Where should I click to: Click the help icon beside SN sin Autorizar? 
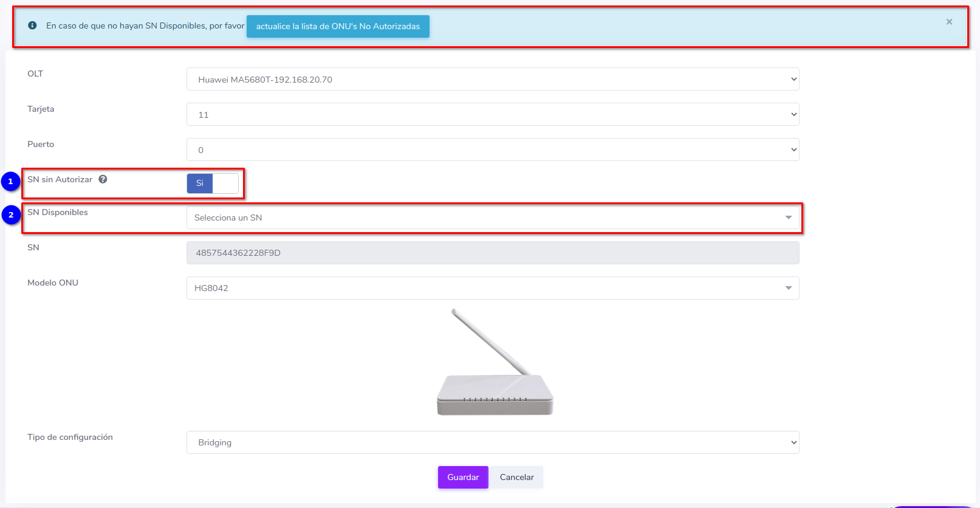point(103,179)
